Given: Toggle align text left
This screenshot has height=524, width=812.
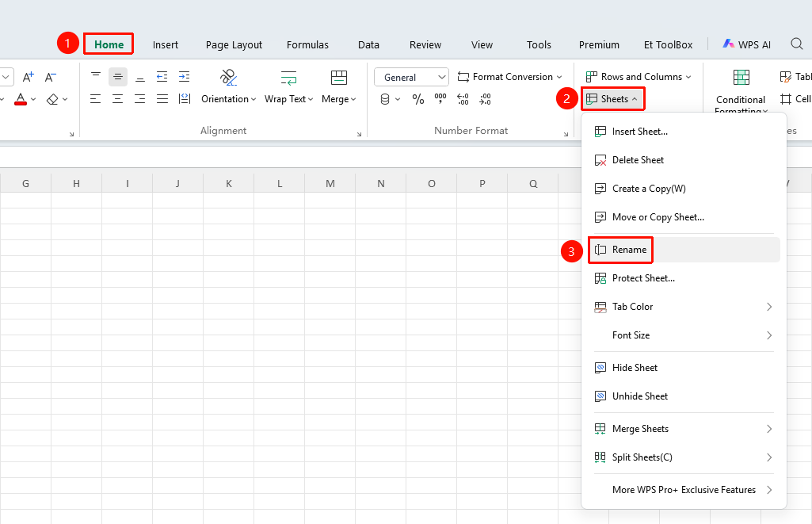Looking at the screenshot, I should (96, 99).
